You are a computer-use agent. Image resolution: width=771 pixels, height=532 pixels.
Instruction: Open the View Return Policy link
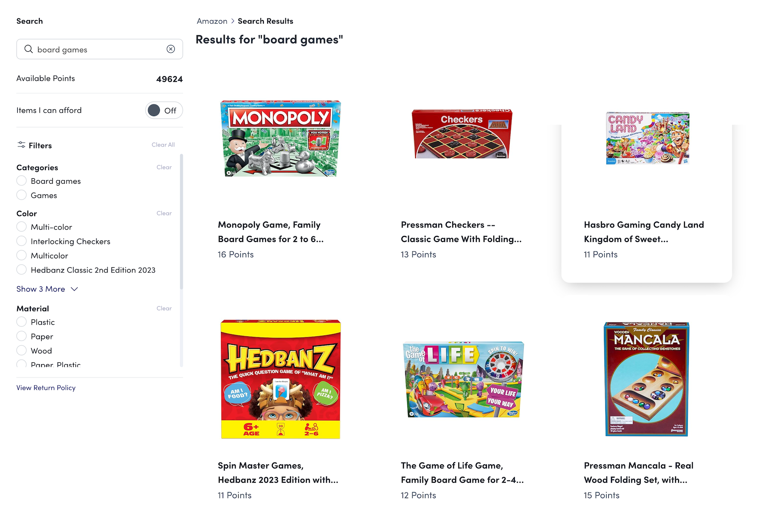pos(46,388)
